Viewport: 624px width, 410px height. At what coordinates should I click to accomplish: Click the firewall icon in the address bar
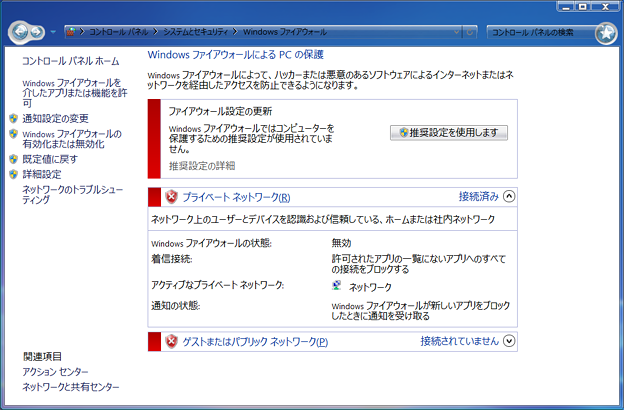[71, 31]
